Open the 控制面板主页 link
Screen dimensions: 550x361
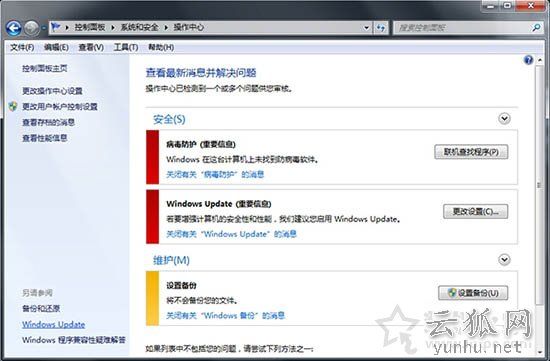[x=45, y=68]
